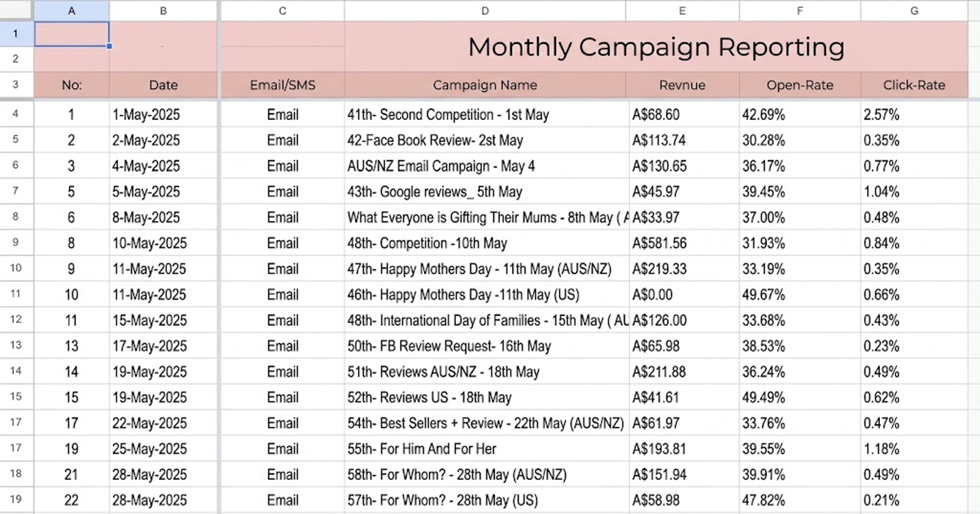
Task: Select column D header
Action: click(485, 11)
